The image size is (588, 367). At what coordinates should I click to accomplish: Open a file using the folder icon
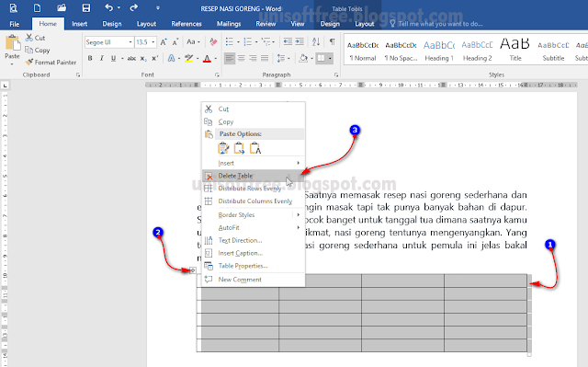point(62,8)
